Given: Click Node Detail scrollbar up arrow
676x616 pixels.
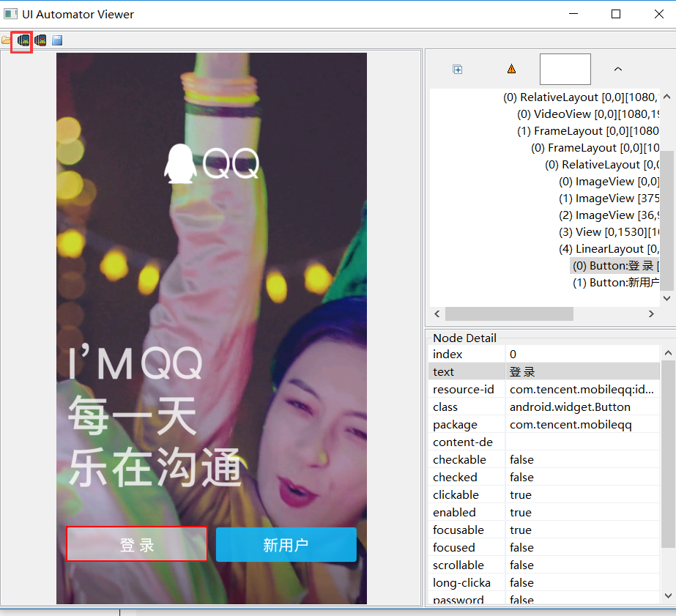Looking at the screenshot, I should coord(668,353).
